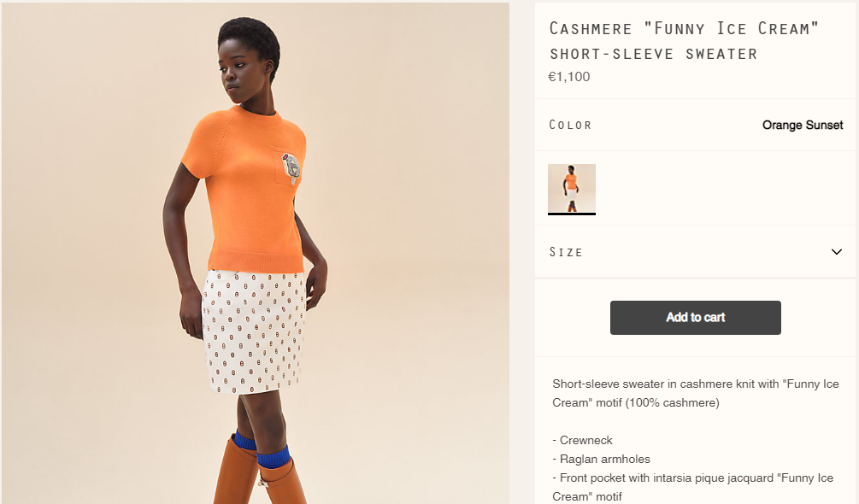Expand the Size dropdown chevron
The height and width of the screenshot is (504, 859).
coord(837,252)
